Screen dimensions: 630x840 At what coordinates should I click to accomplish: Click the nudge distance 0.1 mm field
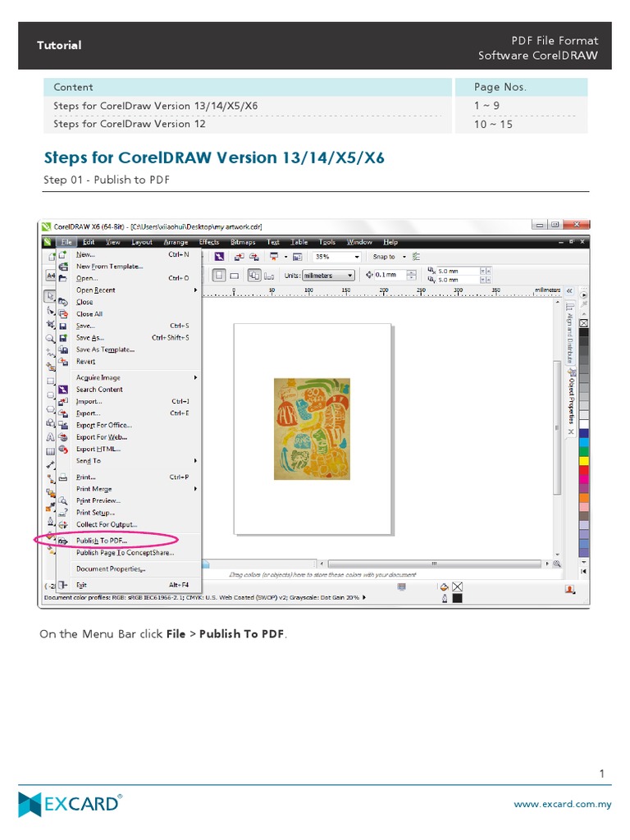(x=390, y=275)
